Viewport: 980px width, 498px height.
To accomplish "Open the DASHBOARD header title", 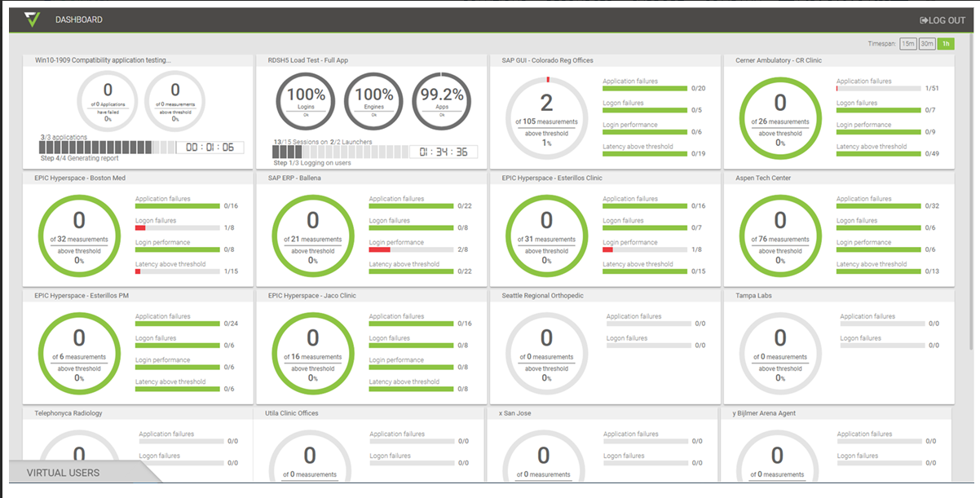I will 79,20.
